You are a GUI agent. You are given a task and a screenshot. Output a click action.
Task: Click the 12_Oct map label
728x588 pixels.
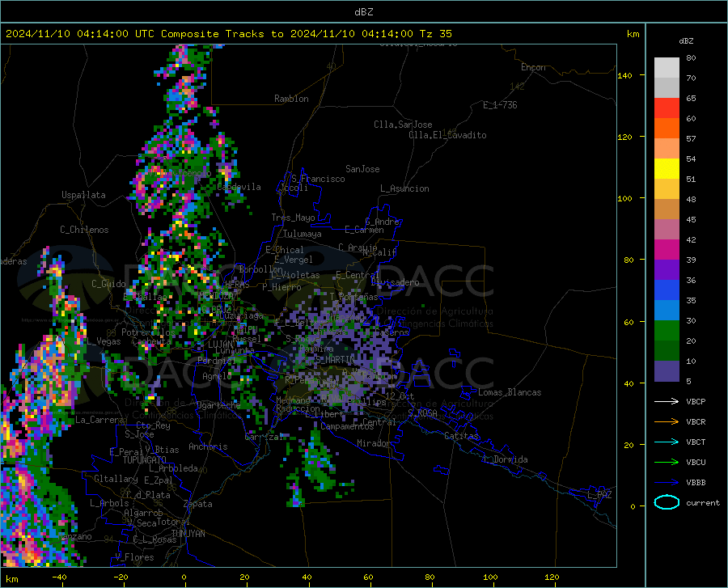pyautogui.click(x=400, y=396)
